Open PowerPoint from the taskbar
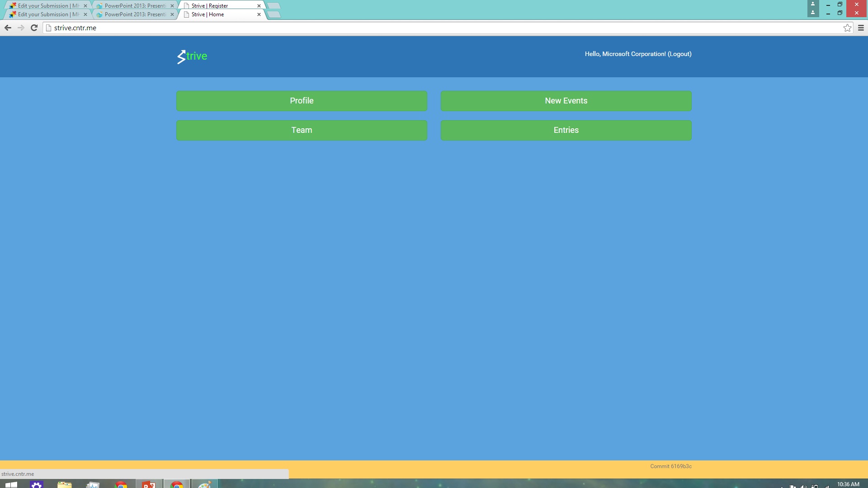Image resolution: width=868 pixels, height=488 pixels. 149,484
